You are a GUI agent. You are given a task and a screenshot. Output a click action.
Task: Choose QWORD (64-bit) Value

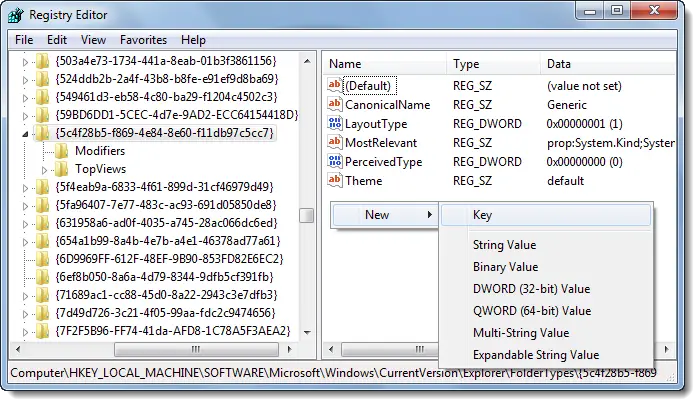click(546, 310)
